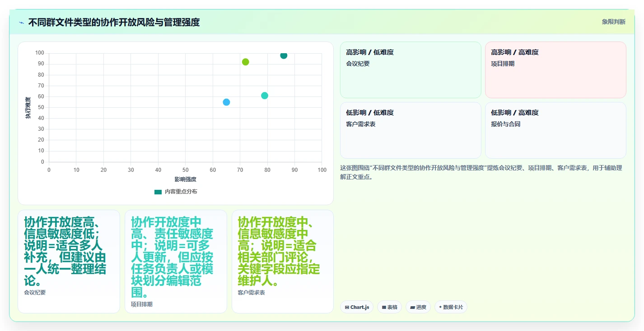The width and height of the screenshot is (644, 331).
Task: Click 会议纪要 inside the green quadrant card
Action: [358, 64]
